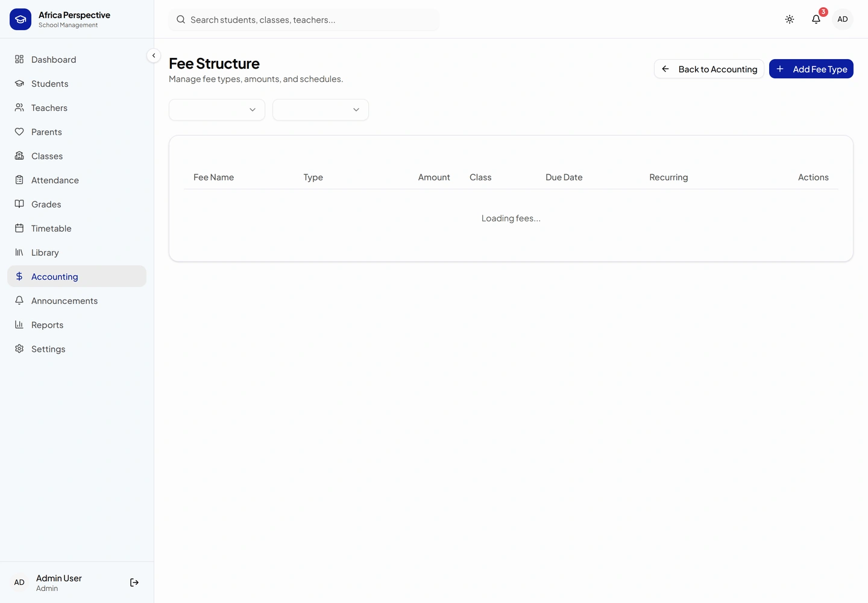Open the first empty filter dropdown
Screen dimensions: 868x603
(217, 110)
